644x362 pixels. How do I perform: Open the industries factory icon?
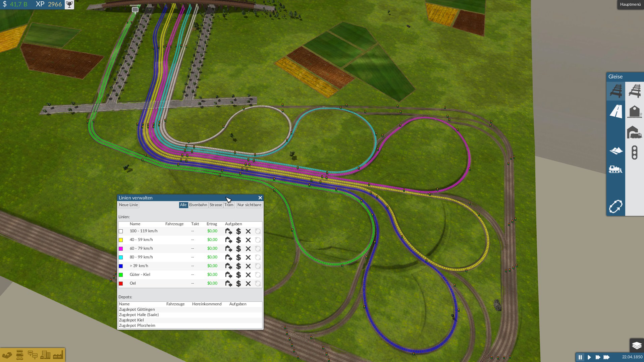point(58,355)
